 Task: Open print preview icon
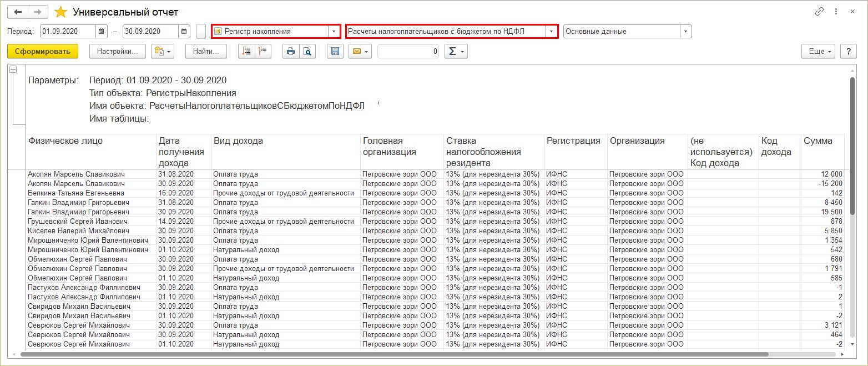click(307, 51)
